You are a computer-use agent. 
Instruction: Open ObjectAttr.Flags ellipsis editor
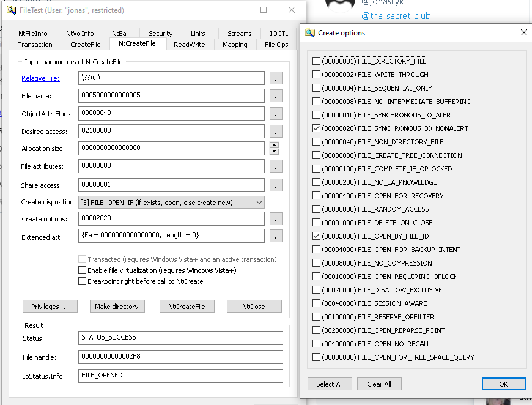point(276,113)
